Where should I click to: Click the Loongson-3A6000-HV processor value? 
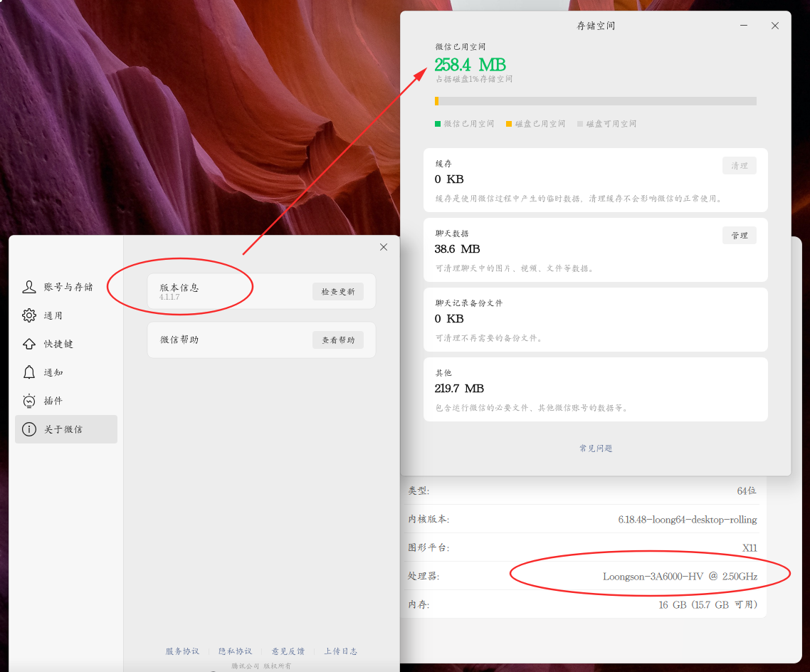[x=680, y=577]
